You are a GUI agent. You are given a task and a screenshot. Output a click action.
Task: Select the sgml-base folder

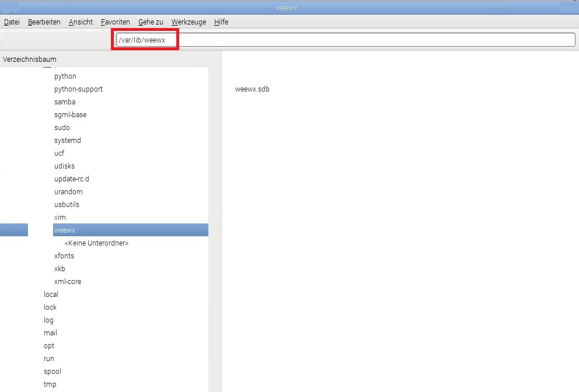tap(70, 115)
